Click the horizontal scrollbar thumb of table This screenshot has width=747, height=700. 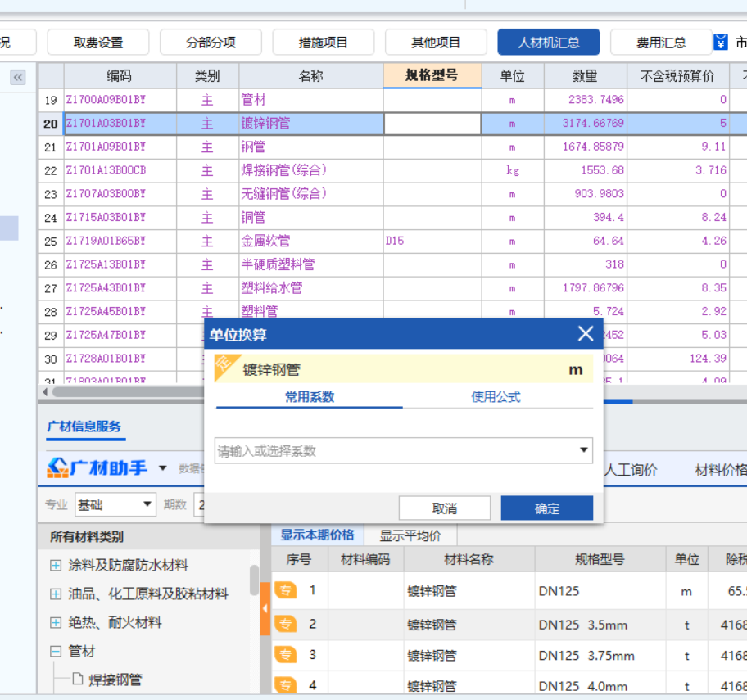(129, 392)
